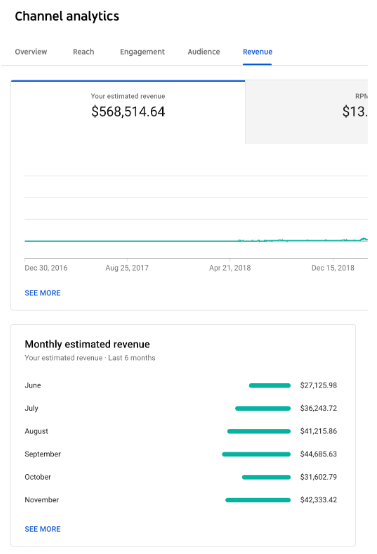The height and width of the screenshot is (554, 377).
Task: Select the August revenue bar
Action: click(x=259, y=431)
